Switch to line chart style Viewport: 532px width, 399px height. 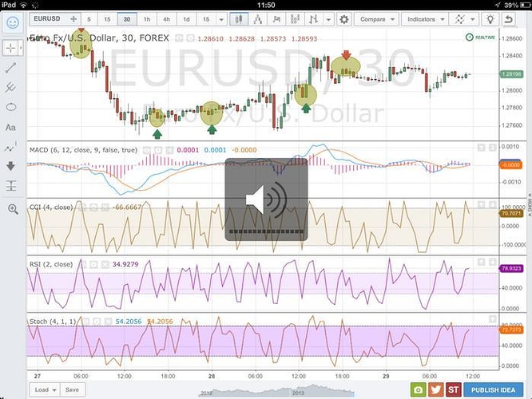pos(258,19)
